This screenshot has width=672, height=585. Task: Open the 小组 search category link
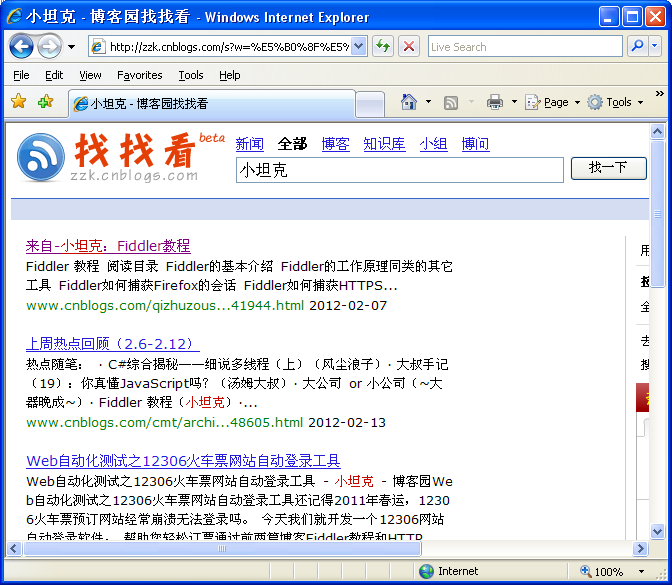433,144
